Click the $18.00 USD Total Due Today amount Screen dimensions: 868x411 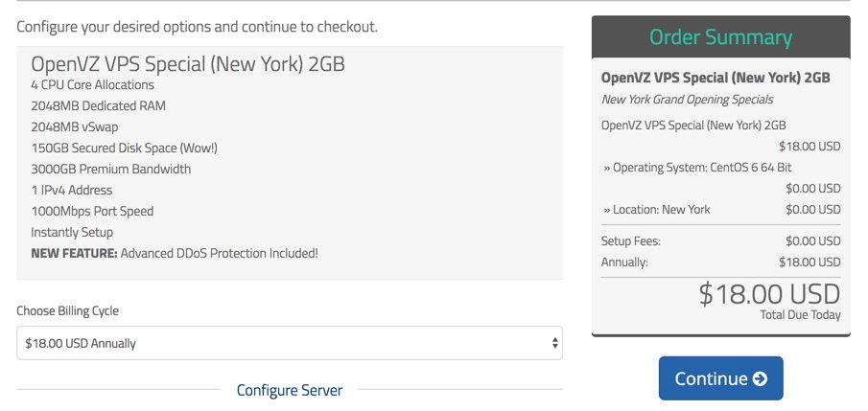(x=769, y=294)
